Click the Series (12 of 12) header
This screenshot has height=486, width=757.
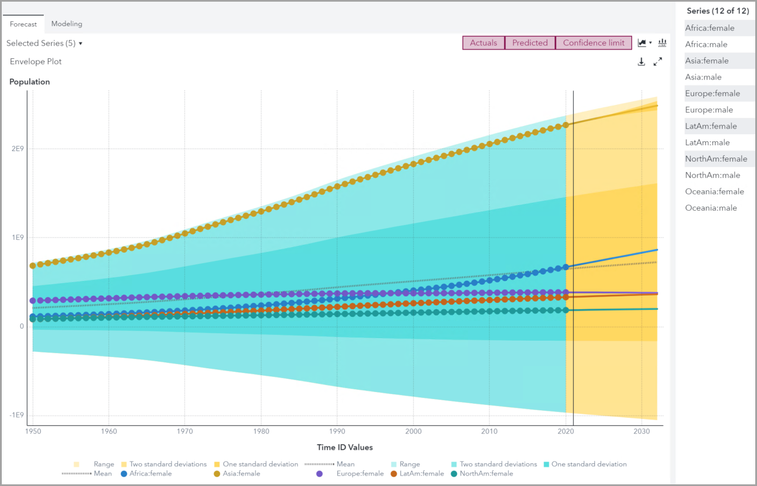pos(718,11)
